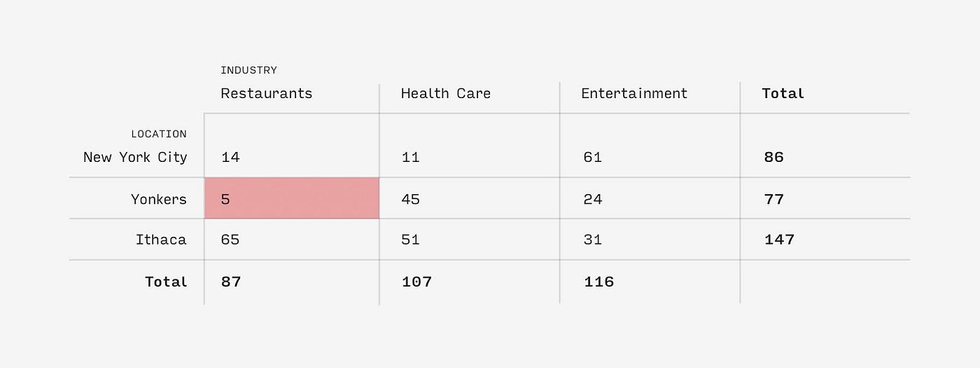
Task: Select the Ithaca row label
Action: pos(161,240)
